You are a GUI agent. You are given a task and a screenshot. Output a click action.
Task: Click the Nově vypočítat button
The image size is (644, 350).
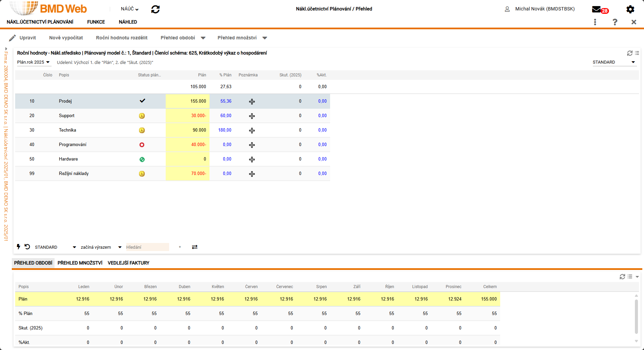click(66, 38)
